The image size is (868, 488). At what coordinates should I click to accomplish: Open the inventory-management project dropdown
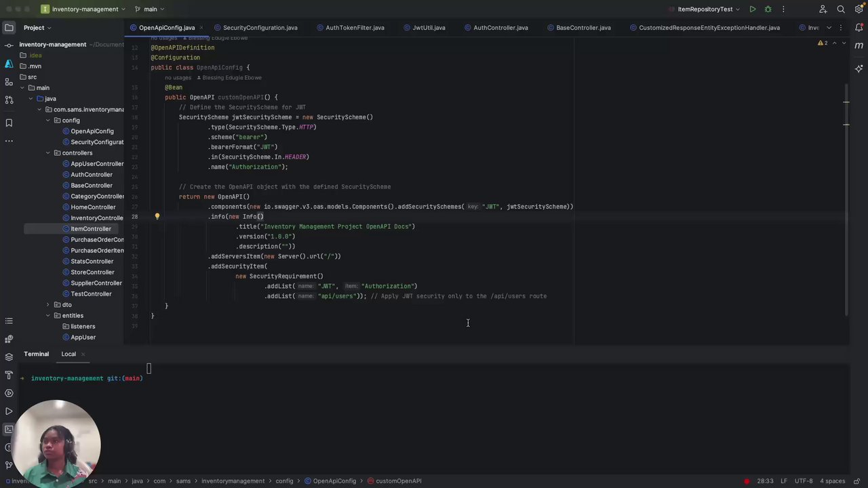pyautogui.click(x=83, y=9)
